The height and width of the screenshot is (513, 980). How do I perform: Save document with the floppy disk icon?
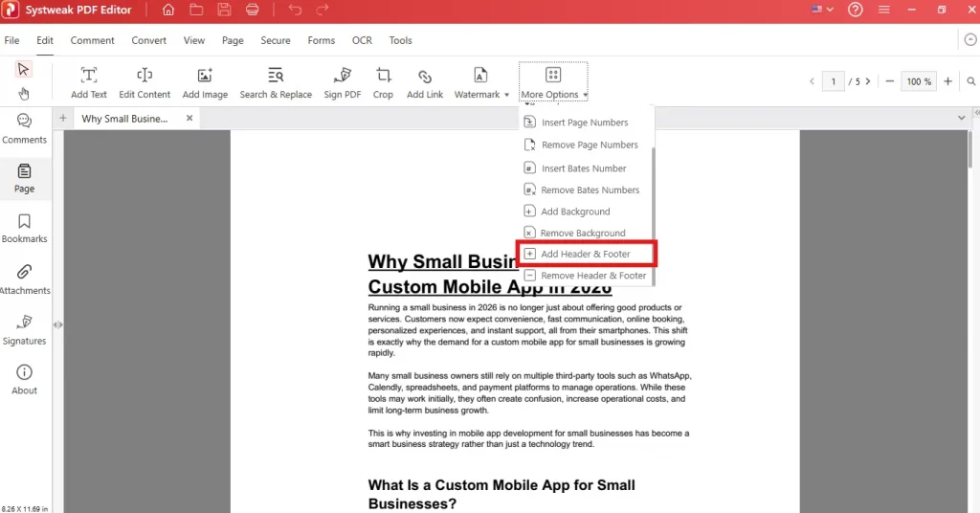pyautogui.click(x=224, y=10)
